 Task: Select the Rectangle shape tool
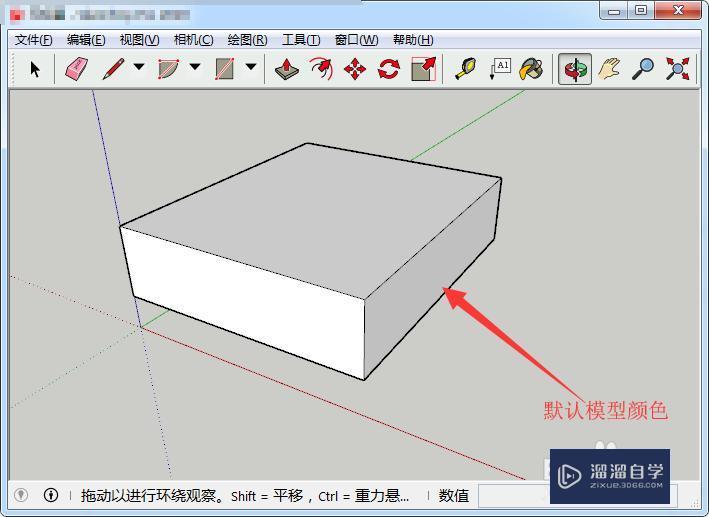tap(224, 69)
